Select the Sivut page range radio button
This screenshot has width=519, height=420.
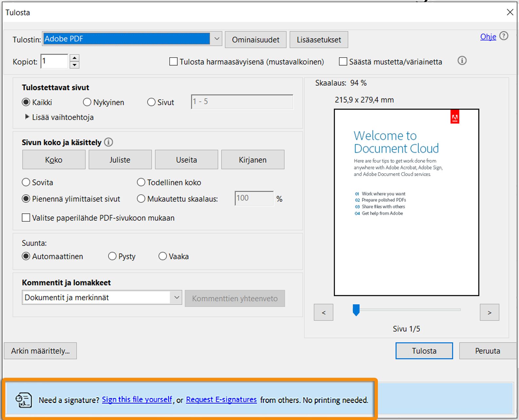151,102
